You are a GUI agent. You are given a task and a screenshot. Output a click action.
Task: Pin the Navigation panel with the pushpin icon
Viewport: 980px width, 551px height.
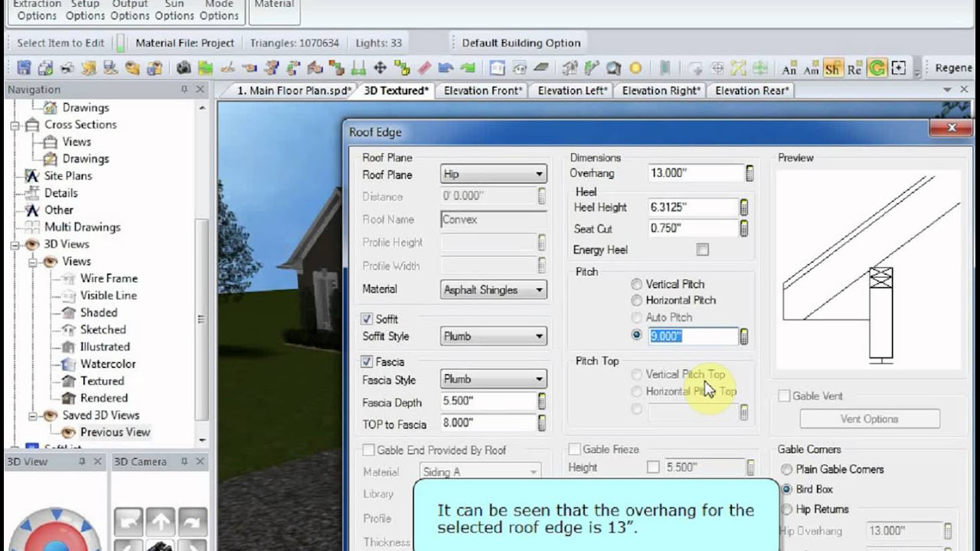pyautogui.click(x=185, y=90)
